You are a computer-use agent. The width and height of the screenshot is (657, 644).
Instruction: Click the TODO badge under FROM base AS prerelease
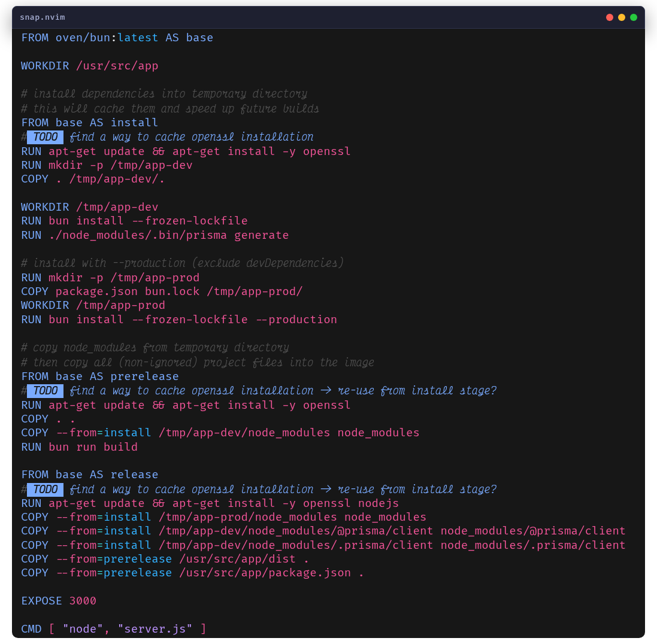[x=46, y=391]
